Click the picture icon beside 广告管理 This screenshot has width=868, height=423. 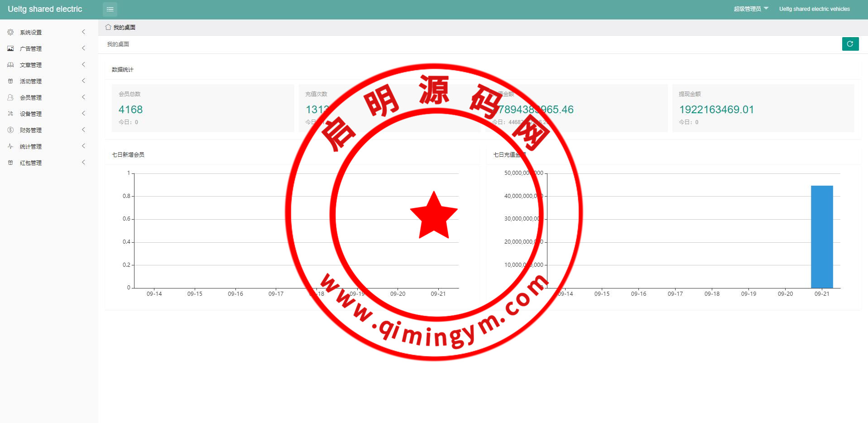pos(10,48)
